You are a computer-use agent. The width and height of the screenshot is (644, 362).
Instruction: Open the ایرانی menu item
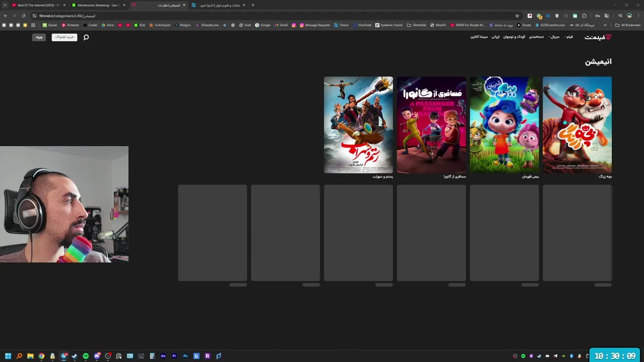(x=496, y=37)
